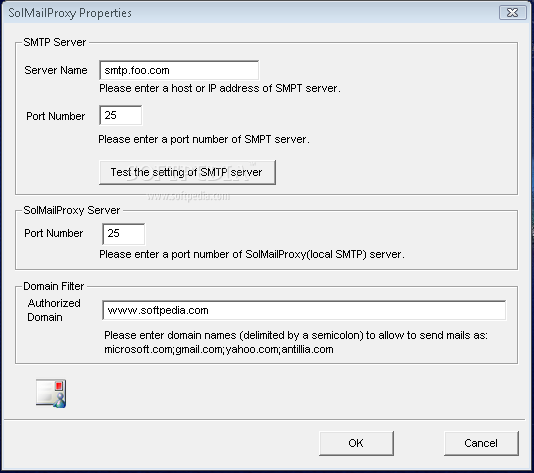534x473 pixels.
Task: Click into the Authorized Domain input box
Action: 304,310
